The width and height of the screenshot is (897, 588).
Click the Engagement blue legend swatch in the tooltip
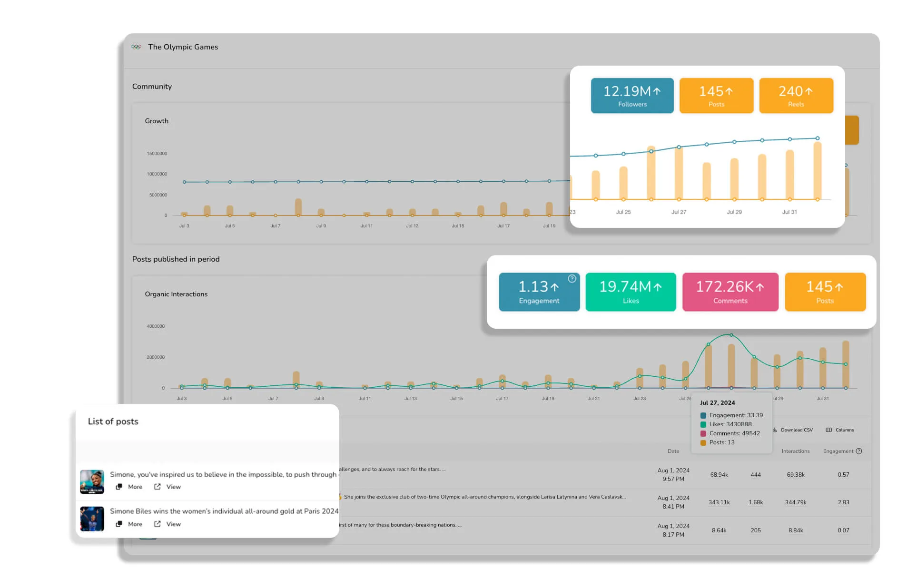point(703,415)
